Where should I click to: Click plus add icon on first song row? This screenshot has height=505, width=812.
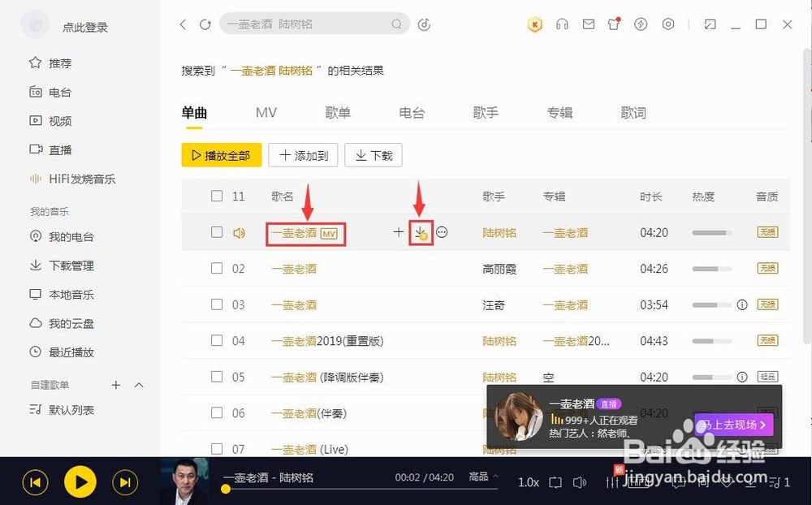point(398,232)
